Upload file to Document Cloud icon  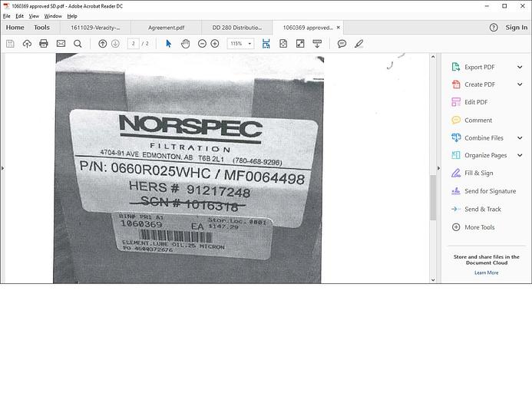pos(27,44)
